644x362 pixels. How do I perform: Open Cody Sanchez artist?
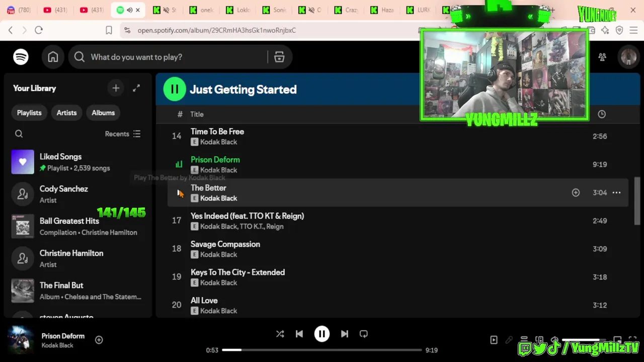78,194
